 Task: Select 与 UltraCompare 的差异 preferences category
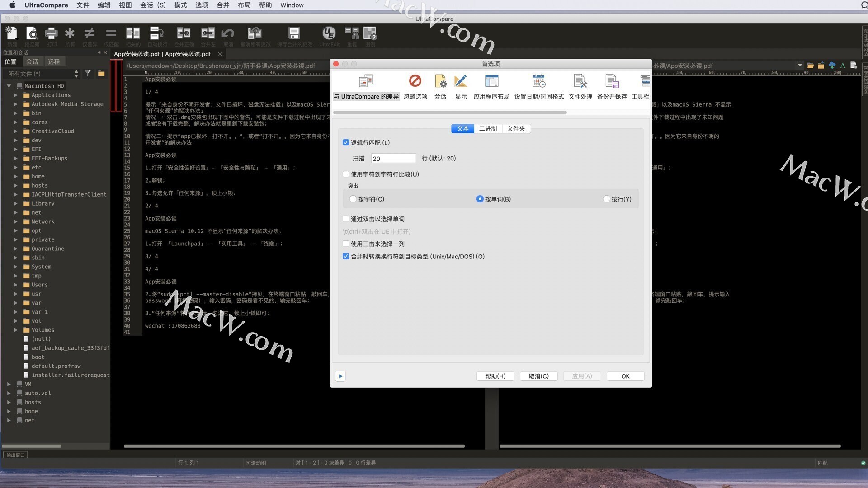pyautogui.click(x=366, y=87)
